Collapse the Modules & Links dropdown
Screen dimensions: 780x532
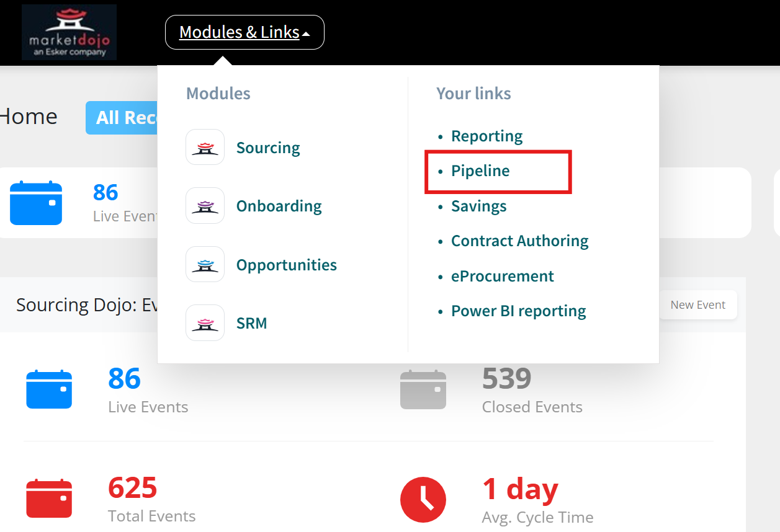pos(244,32)
